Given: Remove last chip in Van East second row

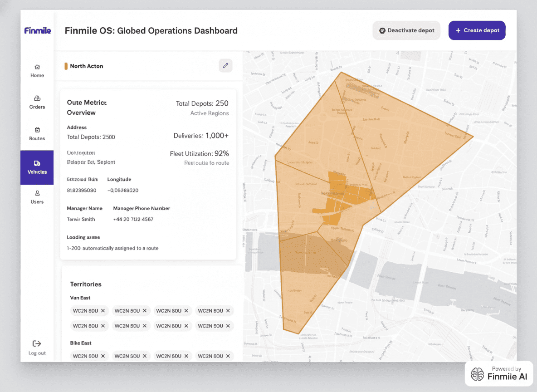Looking at the screenshot, I should [228, 326].
